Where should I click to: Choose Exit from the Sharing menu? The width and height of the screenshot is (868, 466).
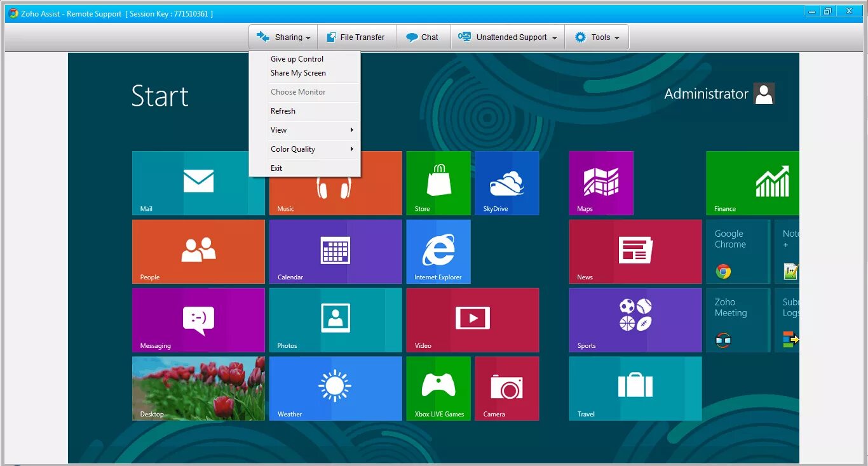tap(305, 168)
